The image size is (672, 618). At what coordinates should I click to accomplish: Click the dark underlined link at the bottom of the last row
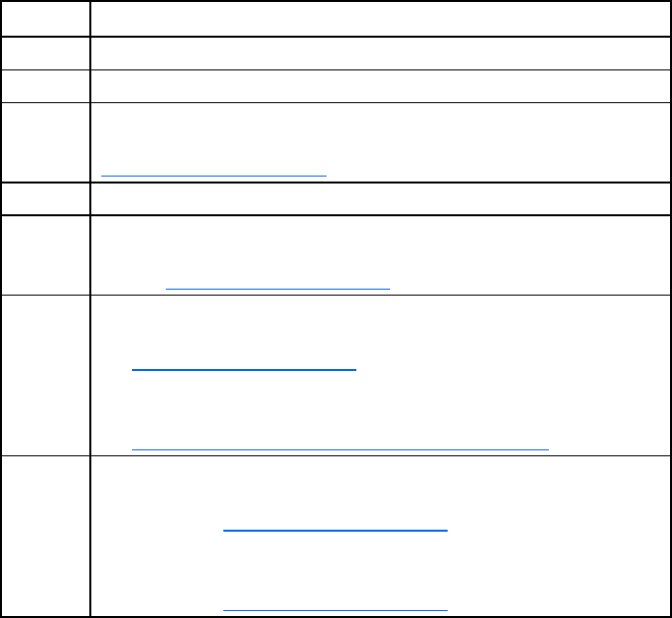[336, 608]
